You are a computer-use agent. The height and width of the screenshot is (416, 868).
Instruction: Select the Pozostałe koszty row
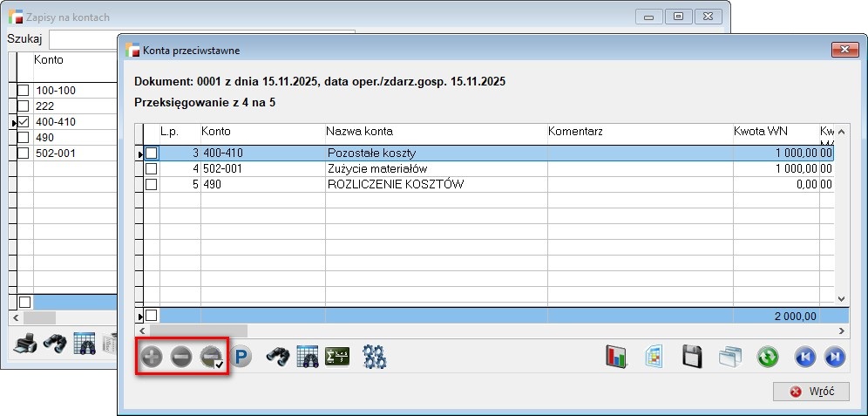pos(436,153)
